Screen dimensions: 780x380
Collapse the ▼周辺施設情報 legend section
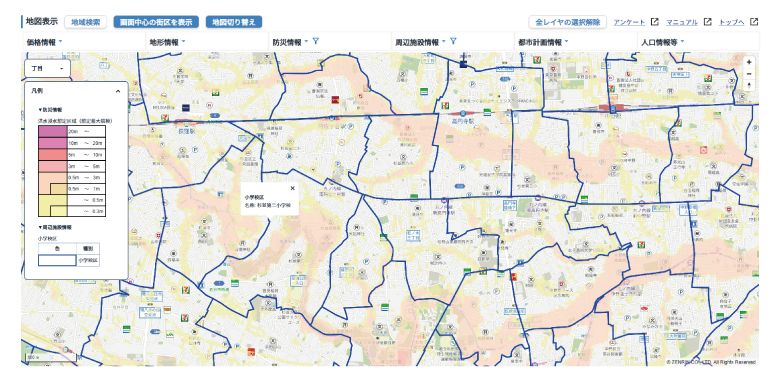pos(55,227)
